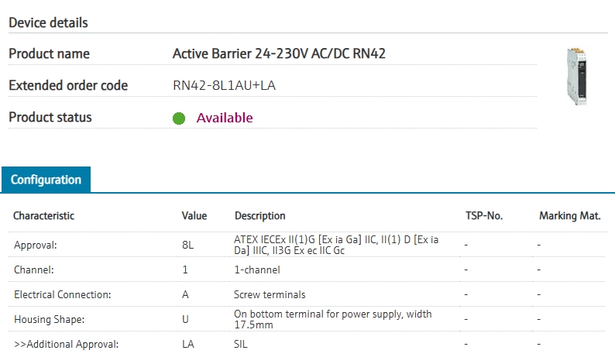Viewport: 615px width, 364px height.
Task: Select the Channel row label
Action: coord(34,270)
